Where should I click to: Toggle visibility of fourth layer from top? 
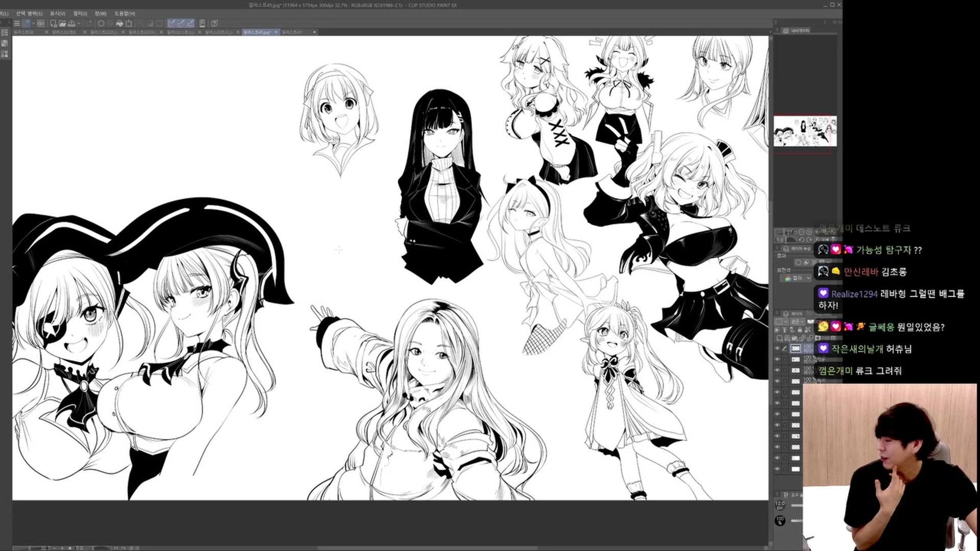coord(777,381)
